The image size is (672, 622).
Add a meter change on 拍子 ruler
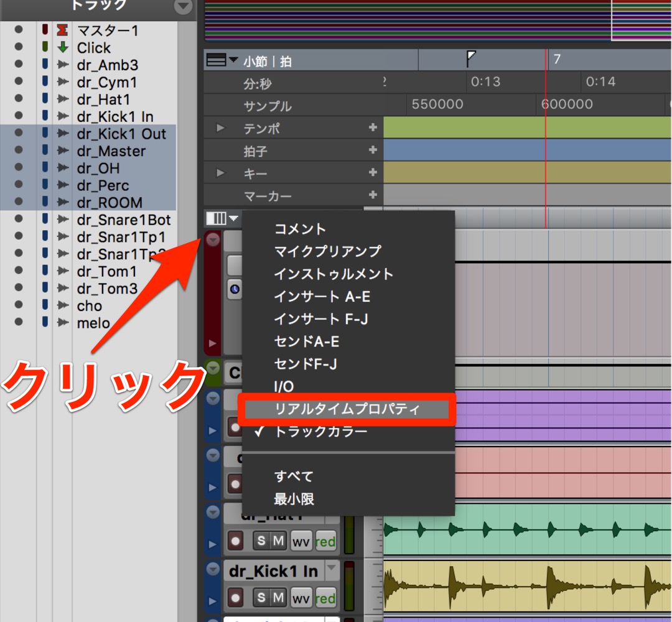pos(373,149)
